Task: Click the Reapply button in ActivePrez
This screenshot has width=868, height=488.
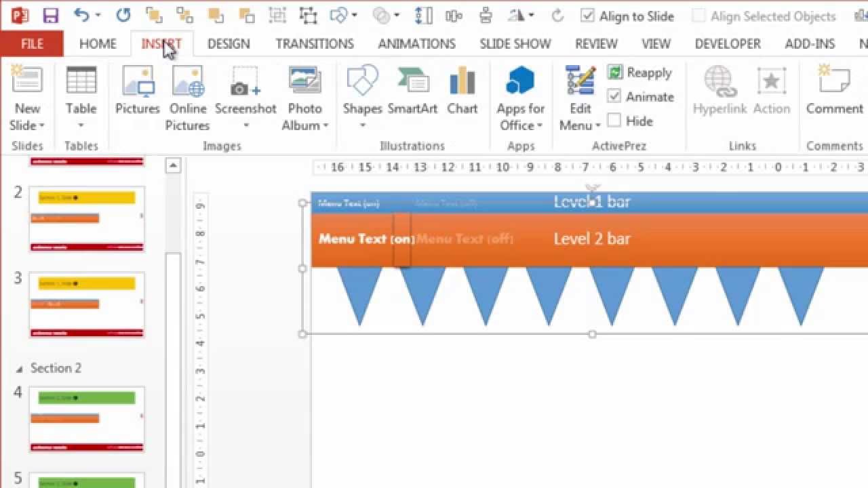Action: [x=639, y=73]
